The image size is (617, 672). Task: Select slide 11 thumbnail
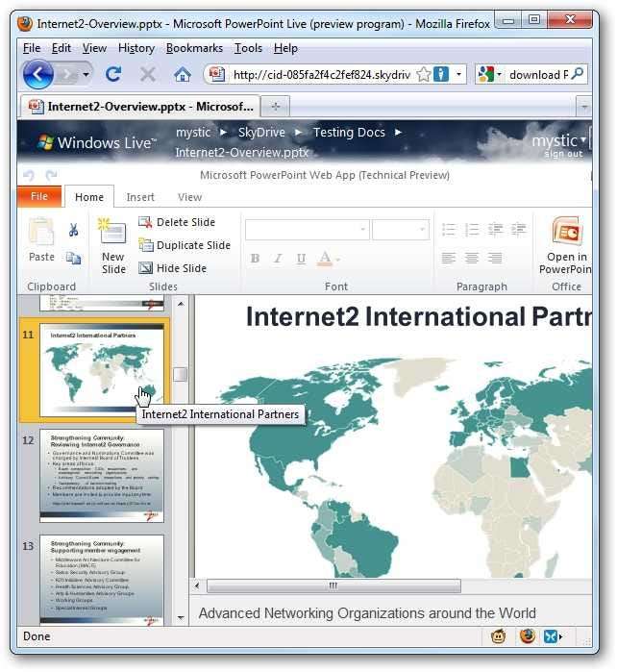102,370
